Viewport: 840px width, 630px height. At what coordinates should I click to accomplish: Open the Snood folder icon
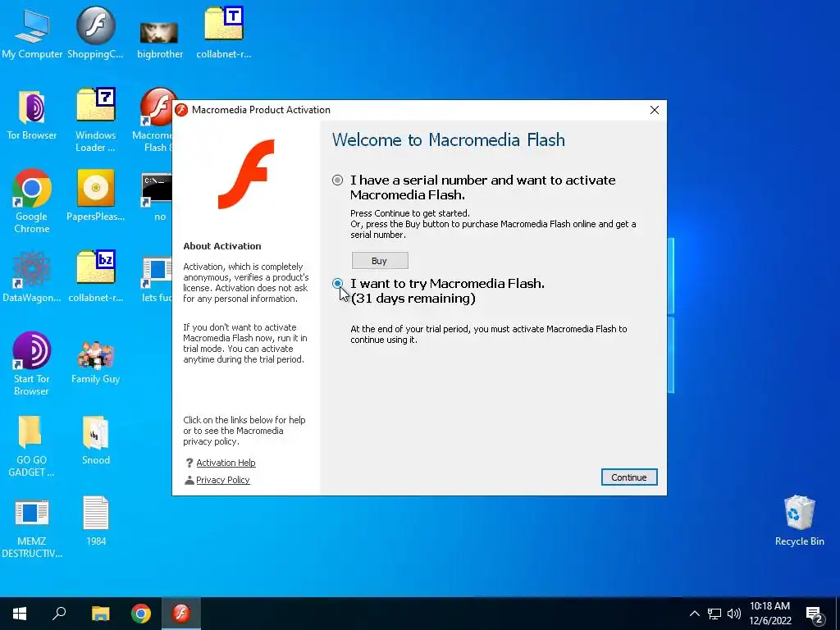[x=95, y=440]
